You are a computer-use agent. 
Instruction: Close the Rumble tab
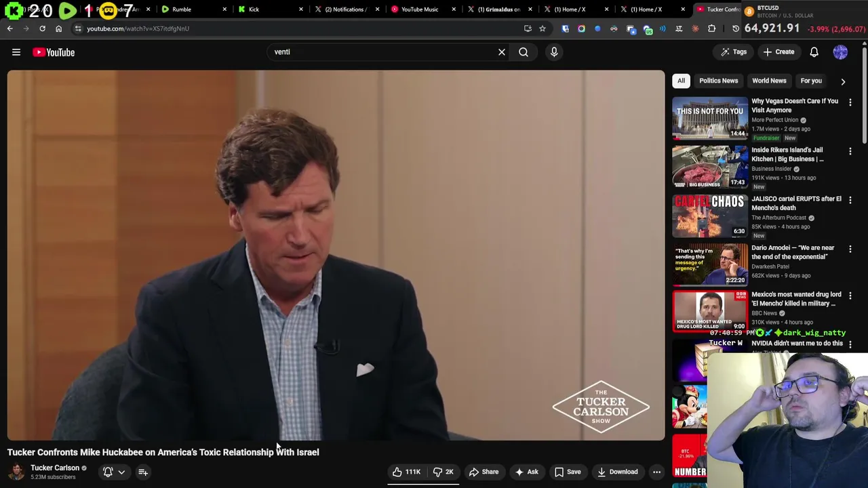224,9
